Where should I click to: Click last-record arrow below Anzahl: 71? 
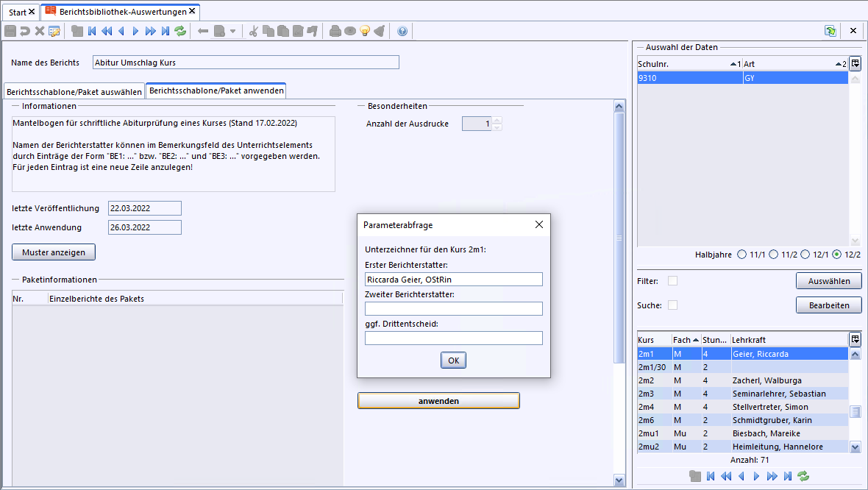pyautogui.click(x=788, y=475)
